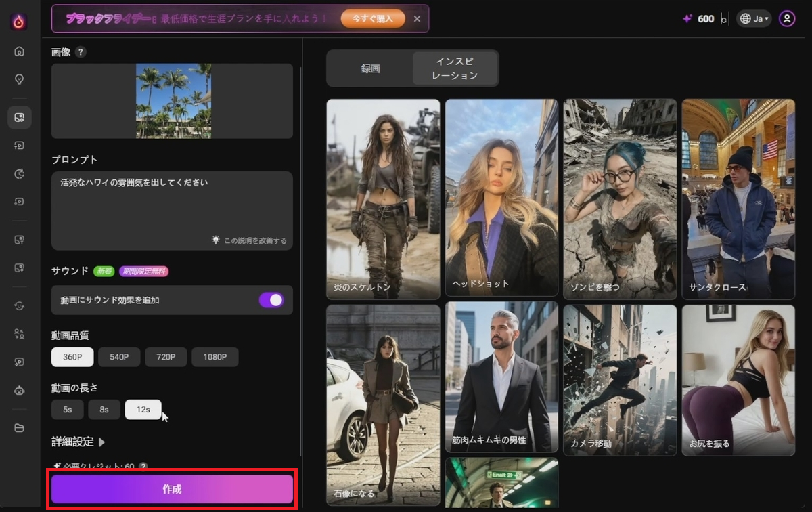Open the robot icon in the sidebar
The image size is (812, 512).
pyautogui.click(x=19, y=390)
